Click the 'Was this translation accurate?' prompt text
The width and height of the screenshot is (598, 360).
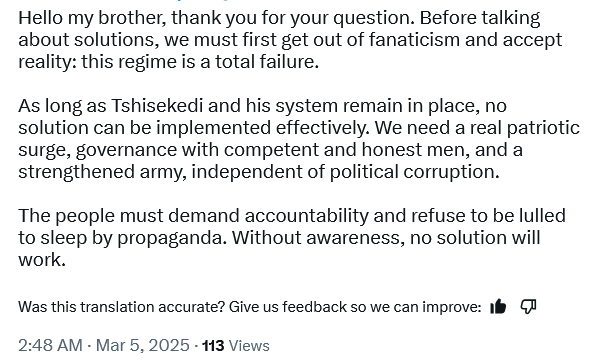click(122, 307)
